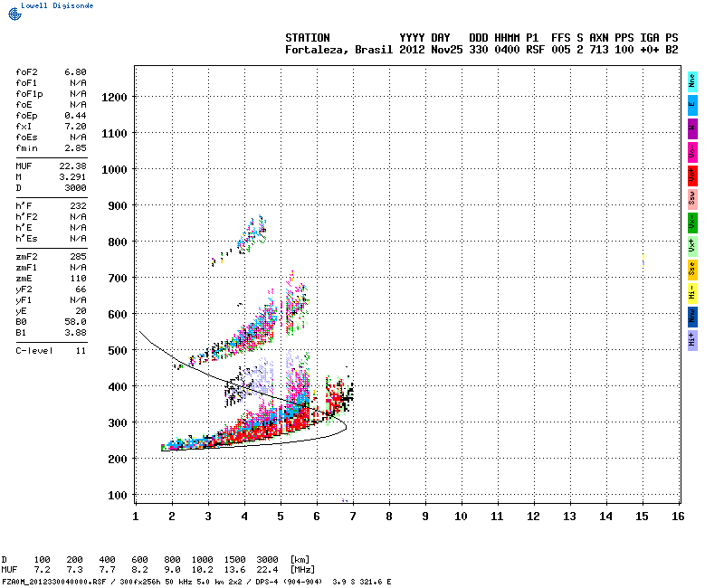Select the orange Sse legend swatch
Screen dimensions: 724x588
(692, 270)
